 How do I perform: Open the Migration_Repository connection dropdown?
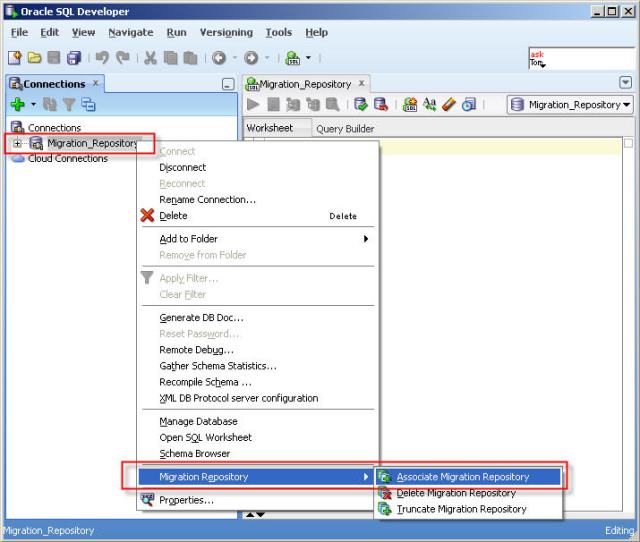coord(570,104)
